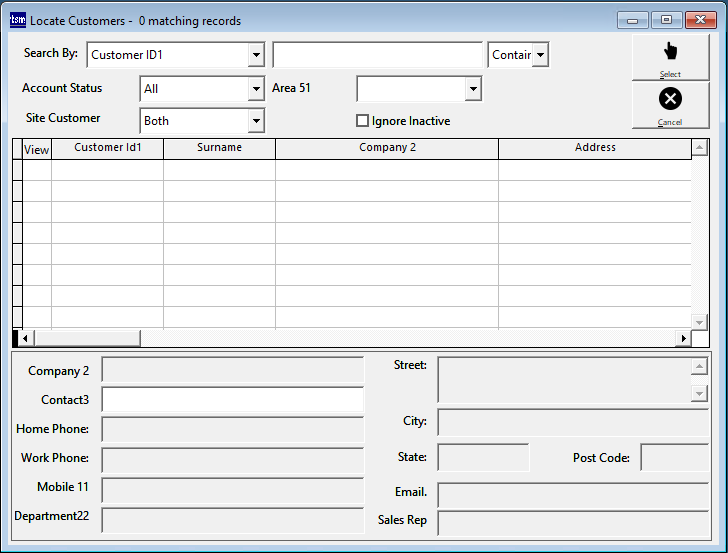Open the Site Customer dropdown
Image resolution: width=728 pixels, height=553 pixels.
click(256, 121)
